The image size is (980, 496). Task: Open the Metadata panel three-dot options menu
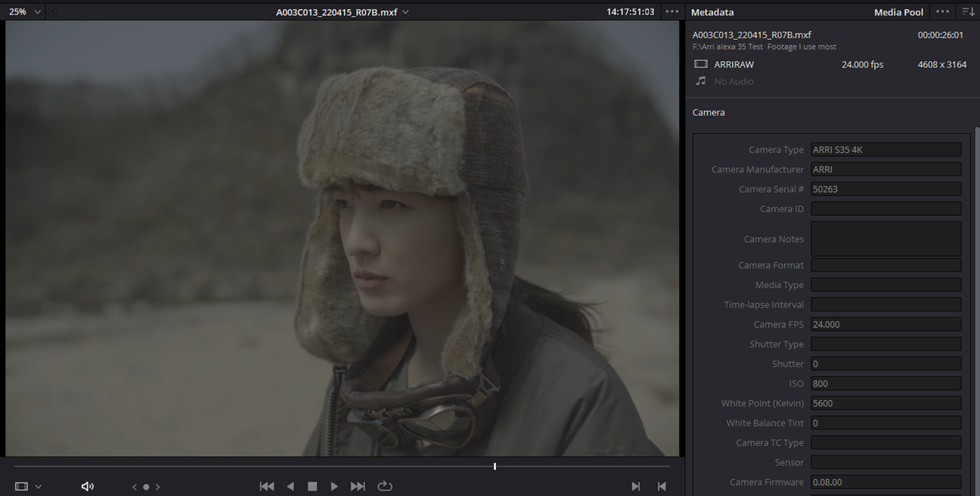pyautogui.click(x=943, y=11)
